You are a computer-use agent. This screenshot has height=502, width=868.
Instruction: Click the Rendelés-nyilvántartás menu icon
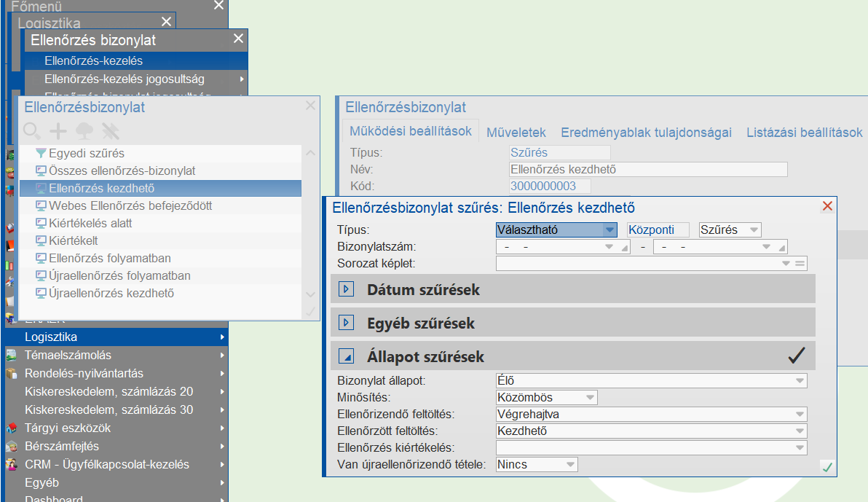pyautogui.click(x=11, y=374)
